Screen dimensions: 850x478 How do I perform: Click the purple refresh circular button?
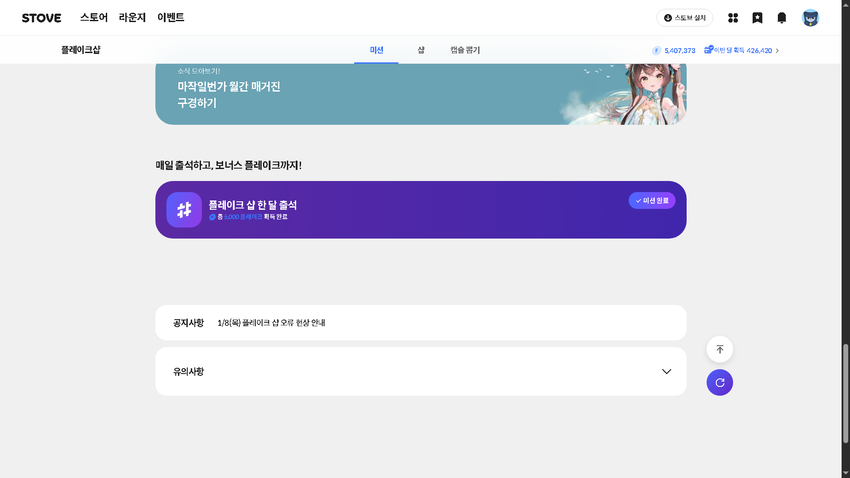[x=719, y=382]
